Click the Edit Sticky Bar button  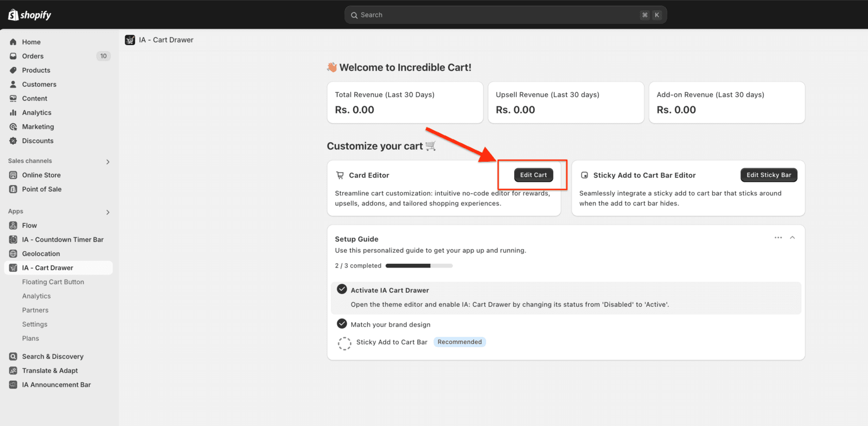click(769, 175)
